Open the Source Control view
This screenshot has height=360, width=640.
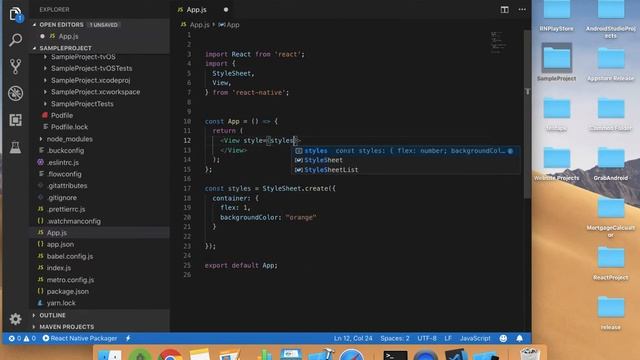tap(16, 66)
